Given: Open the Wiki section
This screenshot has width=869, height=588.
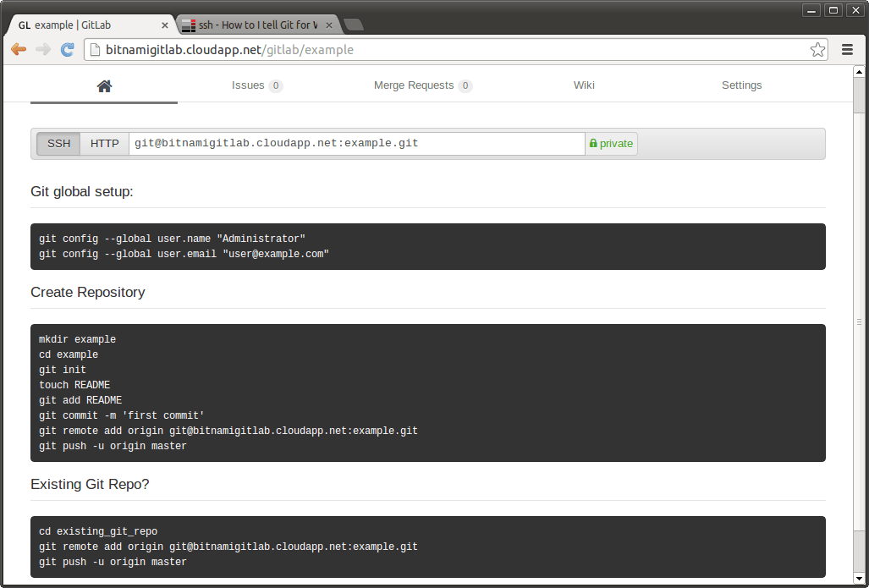Looking at the screenshot, I should (584, 85).
